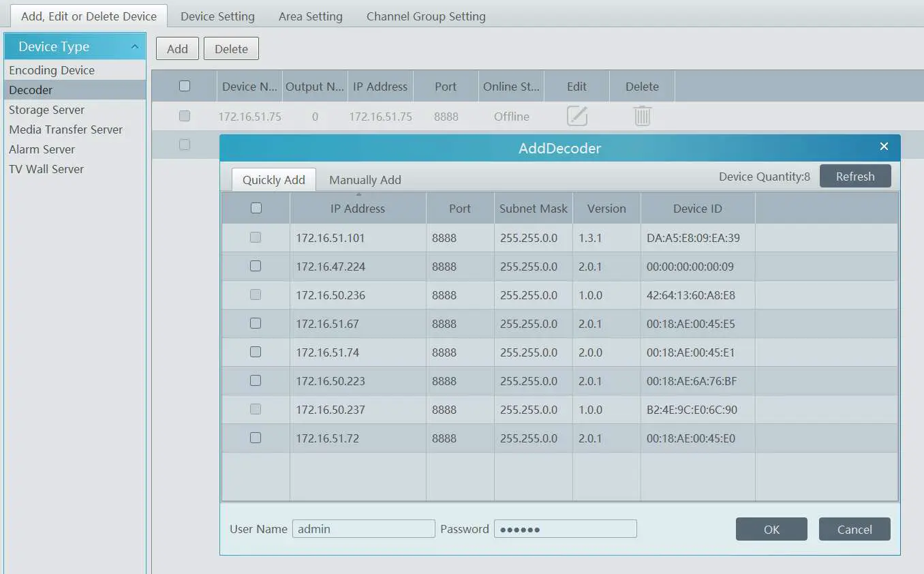Confirm with the OK button

(771, 529)
